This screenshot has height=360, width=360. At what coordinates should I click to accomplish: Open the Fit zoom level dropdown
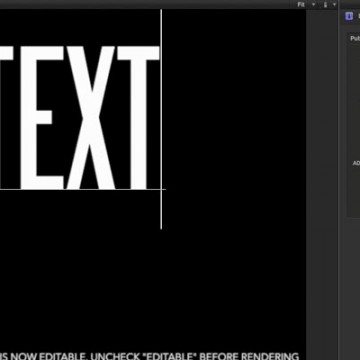(301, 4)
